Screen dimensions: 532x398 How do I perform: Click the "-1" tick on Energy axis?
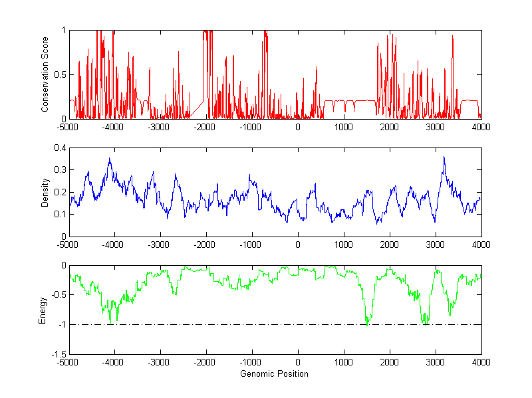pos(61,324)
